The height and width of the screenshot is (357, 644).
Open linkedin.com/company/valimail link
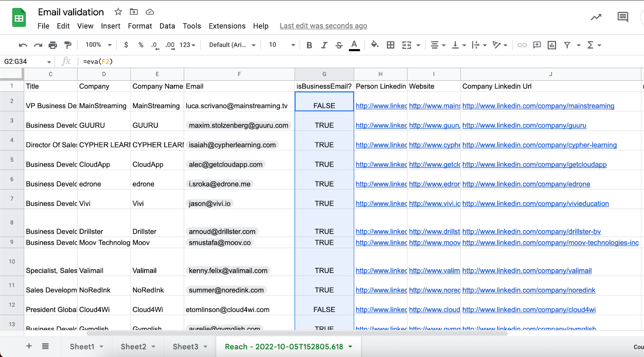(527, 271)
